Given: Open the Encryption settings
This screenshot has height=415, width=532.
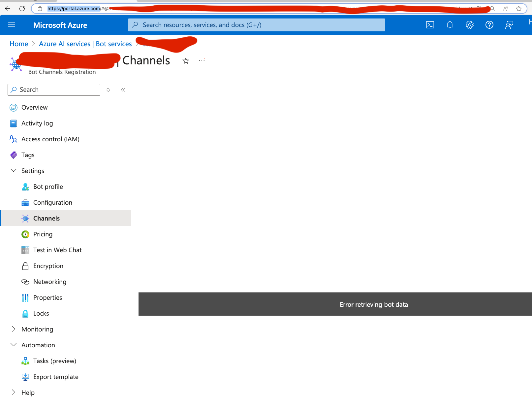Looking at the screenshot, I should coord(48,266).
